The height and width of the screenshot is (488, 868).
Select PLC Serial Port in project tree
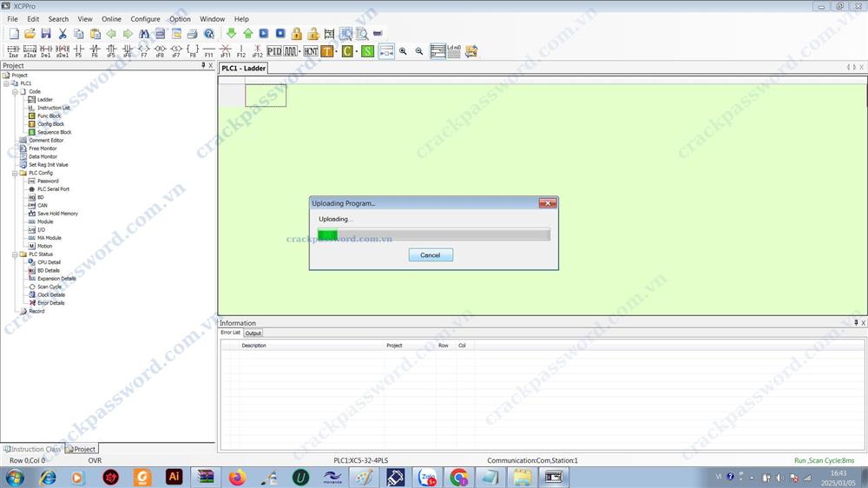(x=53, y=189)
